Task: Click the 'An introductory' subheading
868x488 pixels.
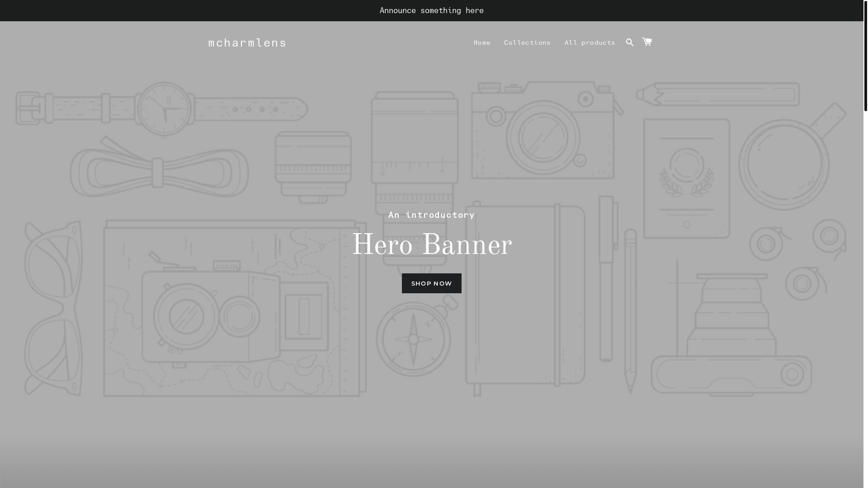Action: [x=432, y=215]
